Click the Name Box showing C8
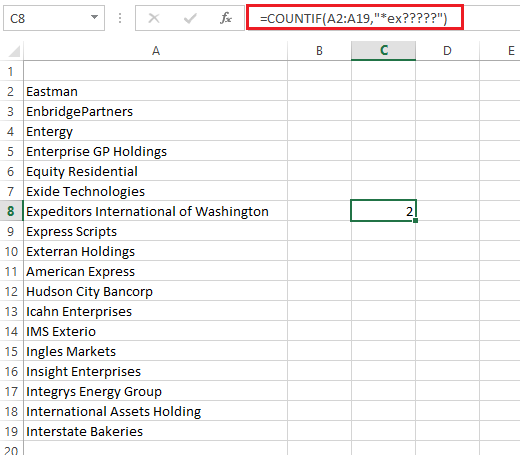Image resolution: width=520 pixels, height=455 pixels. pyautogui.click(x=54, y=18)
